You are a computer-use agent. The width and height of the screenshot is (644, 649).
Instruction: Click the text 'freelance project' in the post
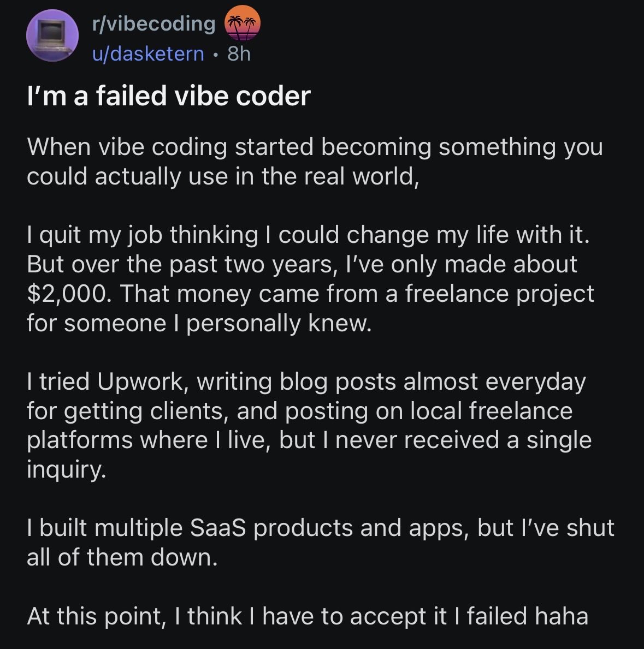click(499, 294)
